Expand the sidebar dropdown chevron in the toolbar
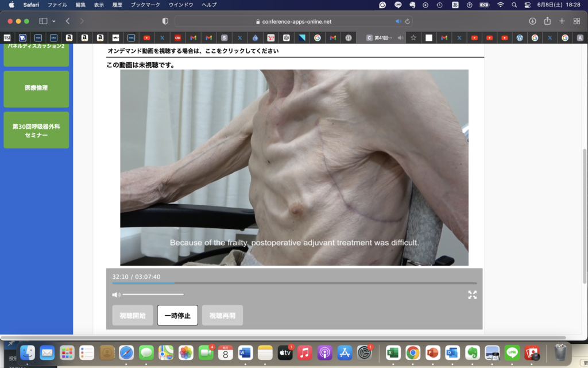Screen dimensions: 588x368 tap(54, 21)
